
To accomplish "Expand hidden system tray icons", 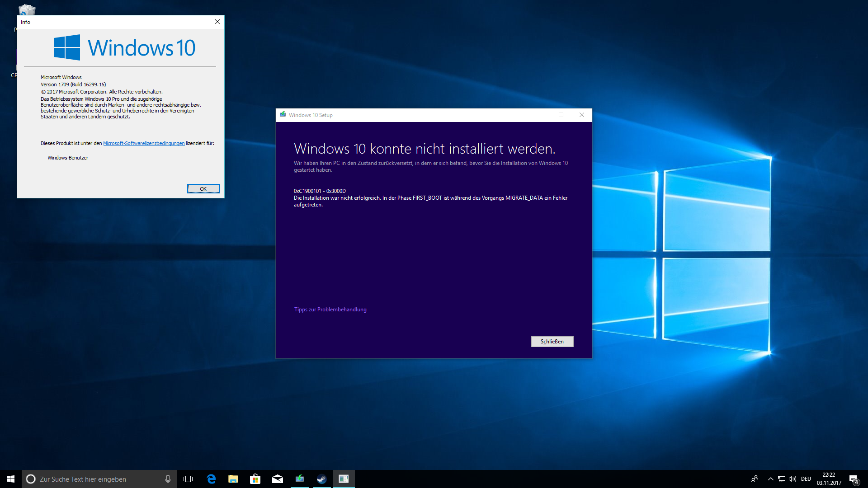I will pos(770,479).
